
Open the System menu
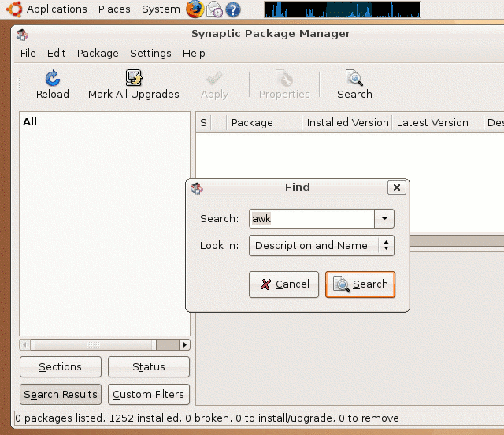pos(161,9)
